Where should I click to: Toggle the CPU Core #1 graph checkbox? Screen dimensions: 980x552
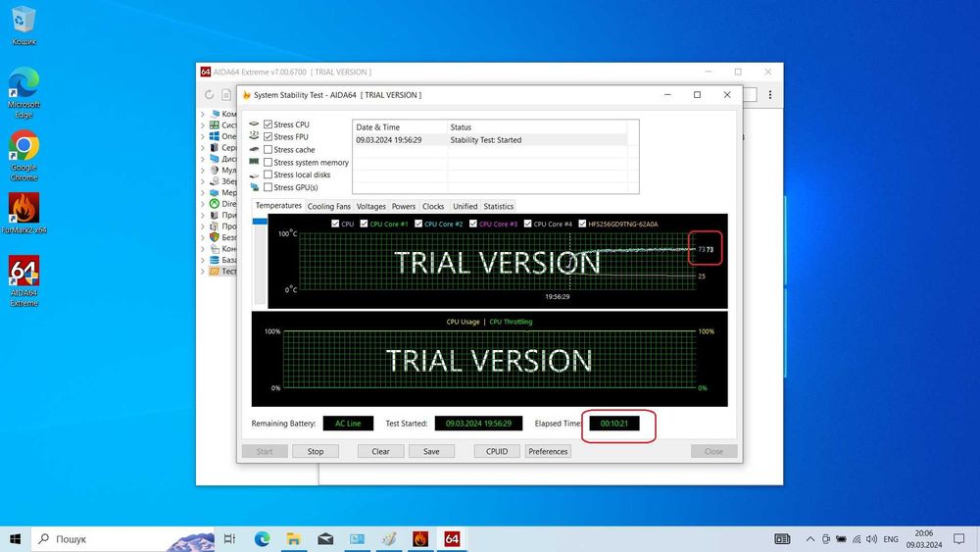[x=364, y=224]
